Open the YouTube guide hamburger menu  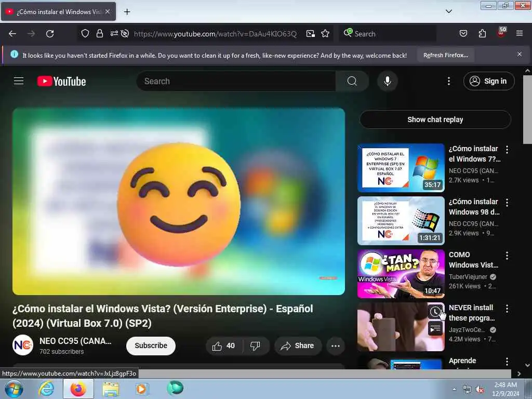click(x=19, y=81)
